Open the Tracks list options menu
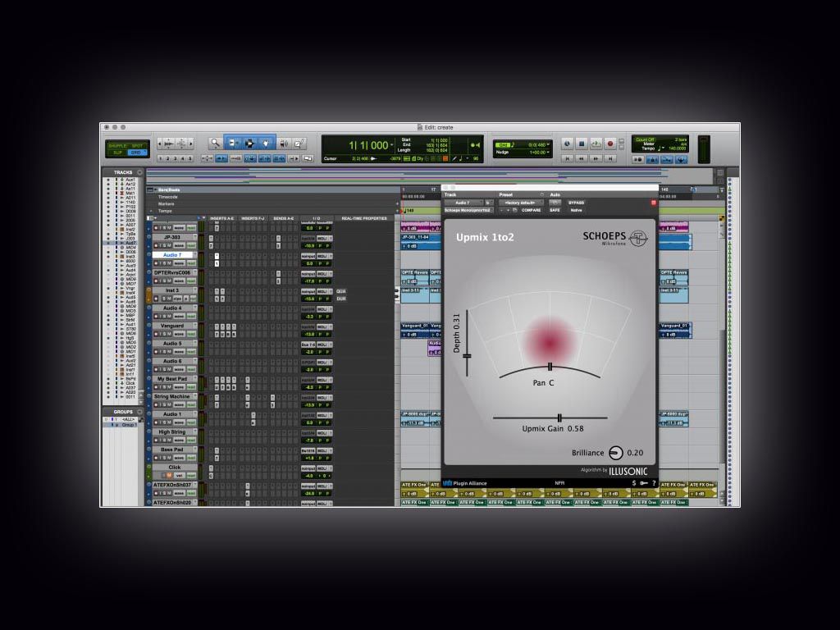Screen dimensions: 840x630 coord(139,172)
